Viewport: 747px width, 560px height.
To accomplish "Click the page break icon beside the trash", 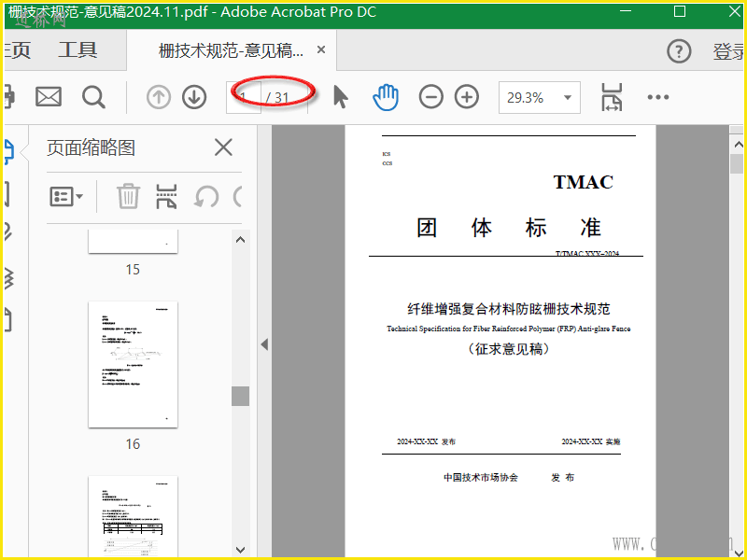I will (x=166, y=196).
